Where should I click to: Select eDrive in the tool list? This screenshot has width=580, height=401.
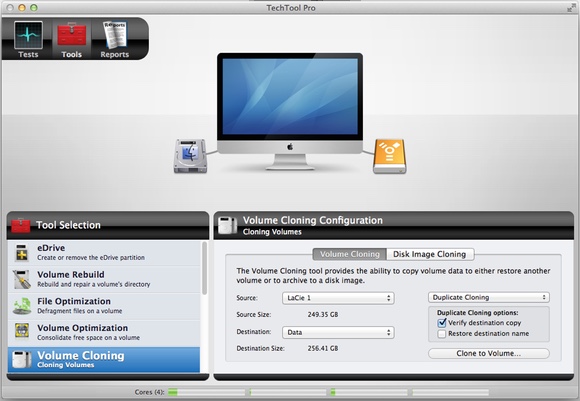click(x=104, y=253)
